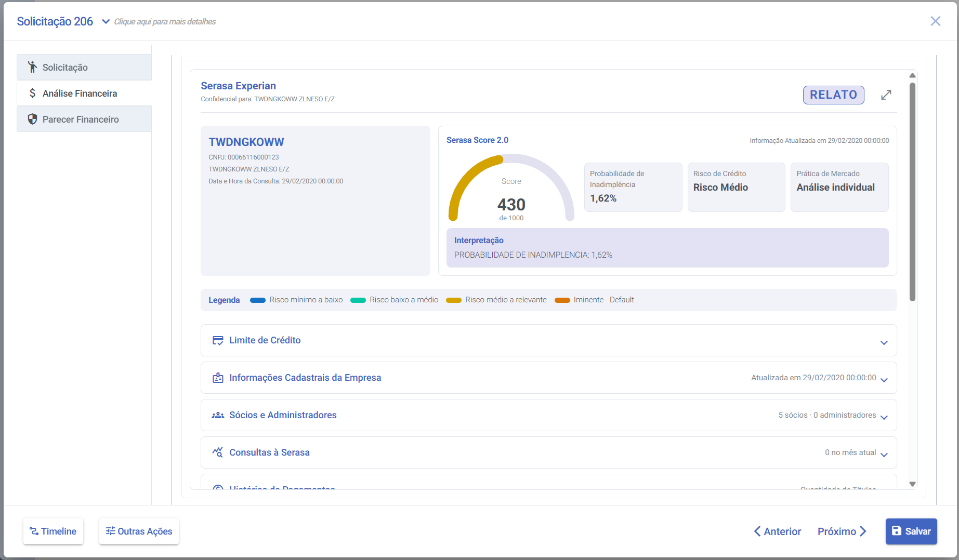Click the left arrow icon beside Anterior
The image size is (959, 560).
(757, 531)
